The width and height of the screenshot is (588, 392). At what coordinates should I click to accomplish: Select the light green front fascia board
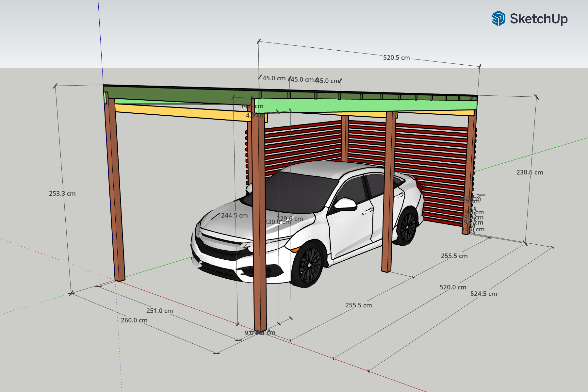click(359, 106)
